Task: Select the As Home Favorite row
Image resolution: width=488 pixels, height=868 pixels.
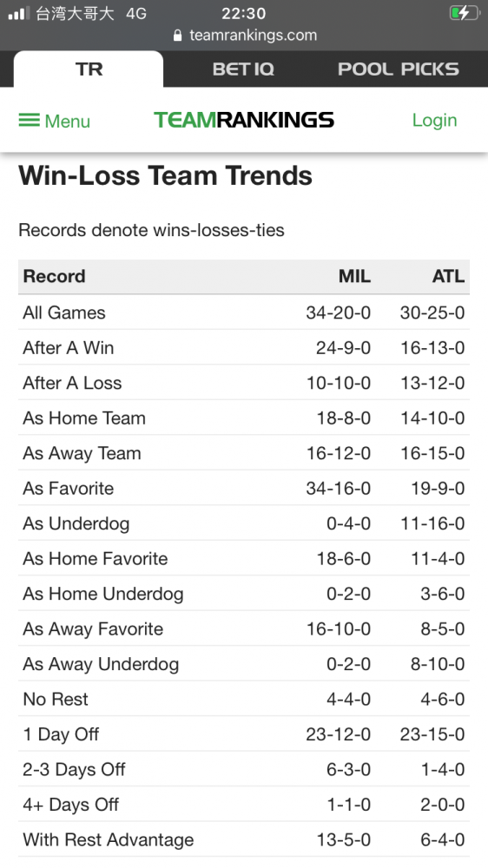Action: coord(244,558)
